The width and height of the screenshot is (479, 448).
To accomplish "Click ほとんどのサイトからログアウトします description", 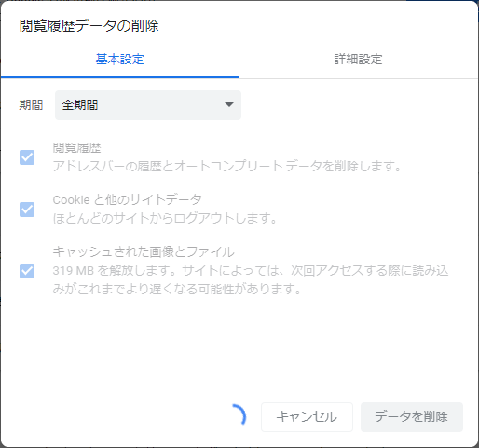I will point(165,218).
